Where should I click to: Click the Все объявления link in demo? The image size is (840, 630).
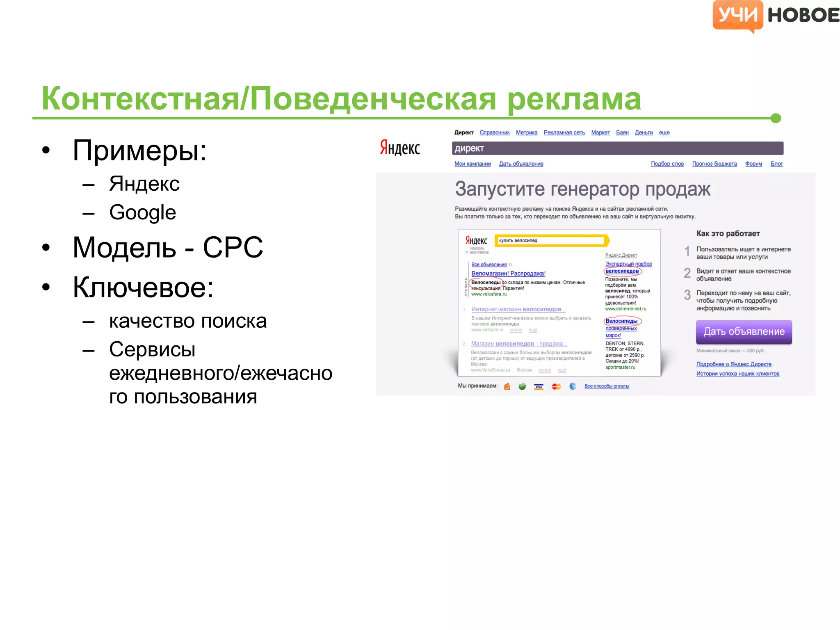(489, 265)
